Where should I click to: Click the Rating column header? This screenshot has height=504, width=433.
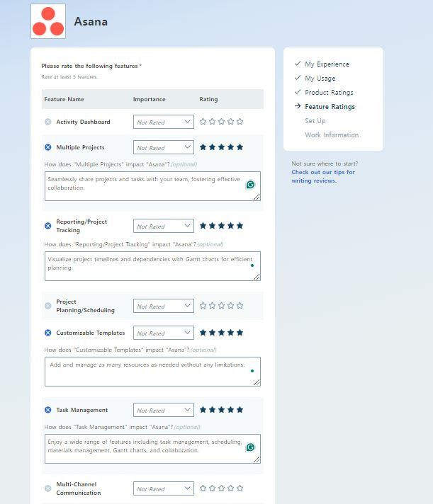click(x=208, y=99)
